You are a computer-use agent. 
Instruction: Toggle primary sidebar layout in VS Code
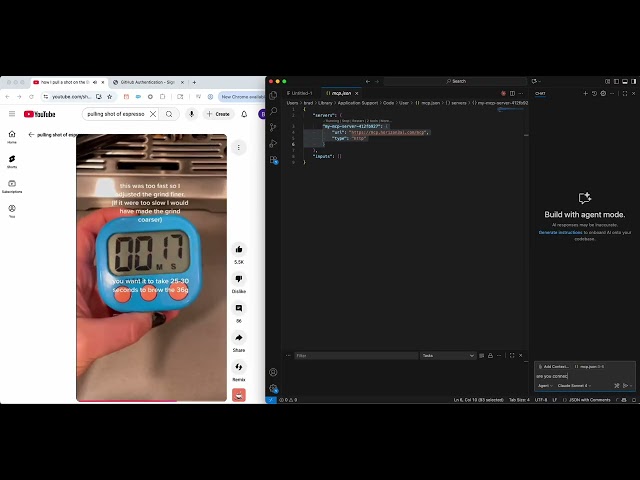[616, 82]
